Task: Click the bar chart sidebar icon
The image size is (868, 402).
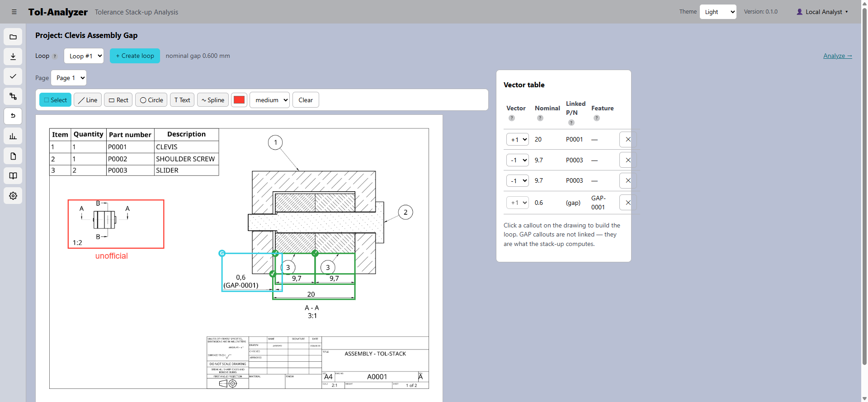Action: click(13, 136)
